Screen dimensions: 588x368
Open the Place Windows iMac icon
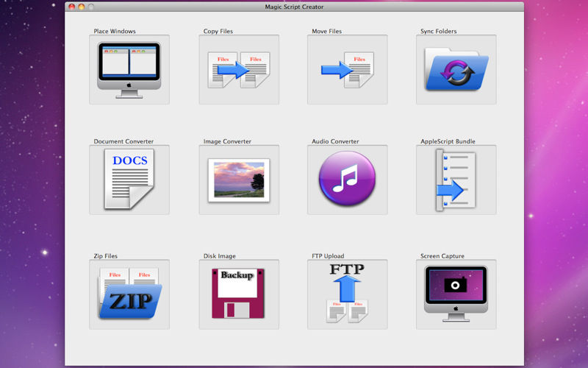(129, 70)
